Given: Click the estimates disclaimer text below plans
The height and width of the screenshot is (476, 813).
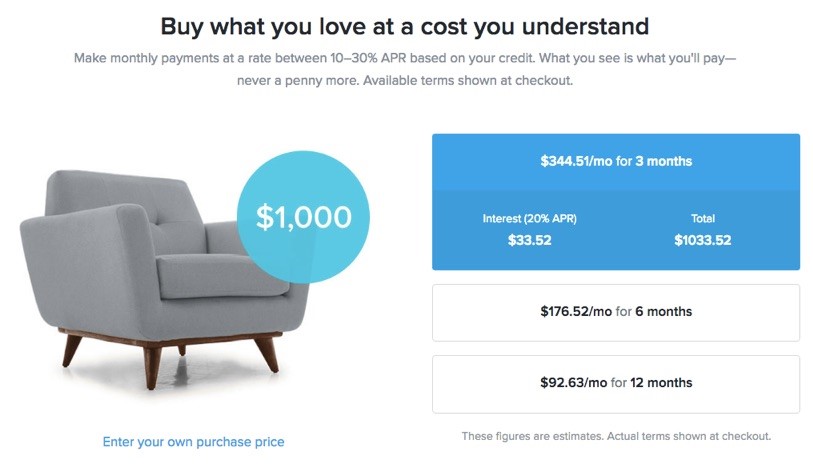Looking at the screenshot, I should 616,436.
